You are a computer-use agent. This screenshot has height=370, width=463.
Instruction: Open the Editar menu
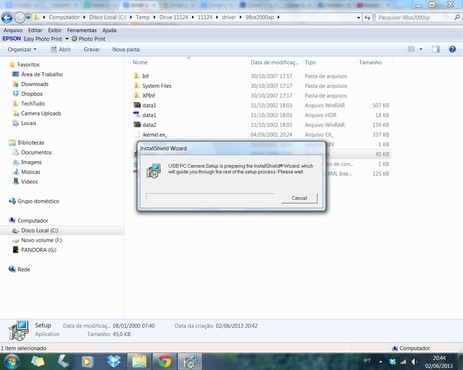[x=35, y=30]
